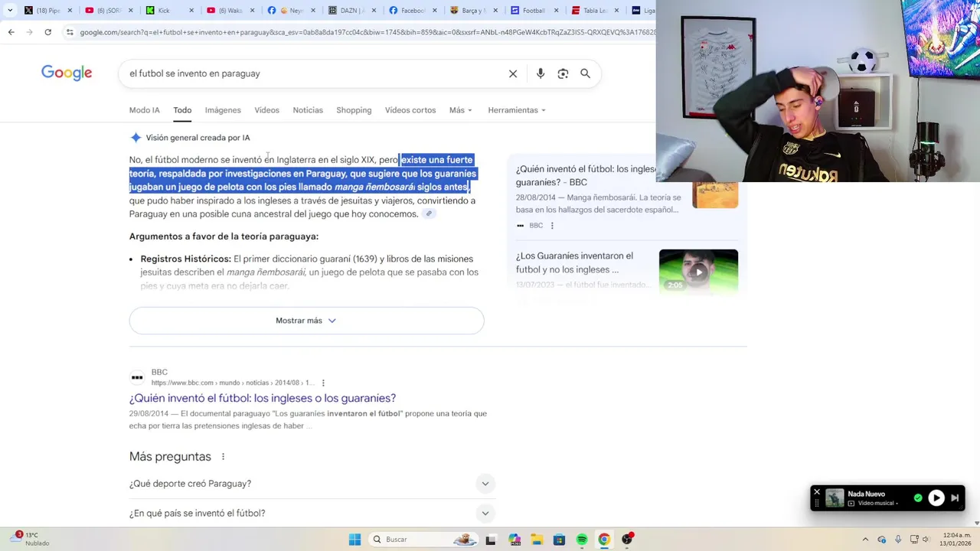Image resolution: width=980 pixels, height=551 pixels.
Task: Click the BBC favicon in the search result
Action: click(137, 377)
